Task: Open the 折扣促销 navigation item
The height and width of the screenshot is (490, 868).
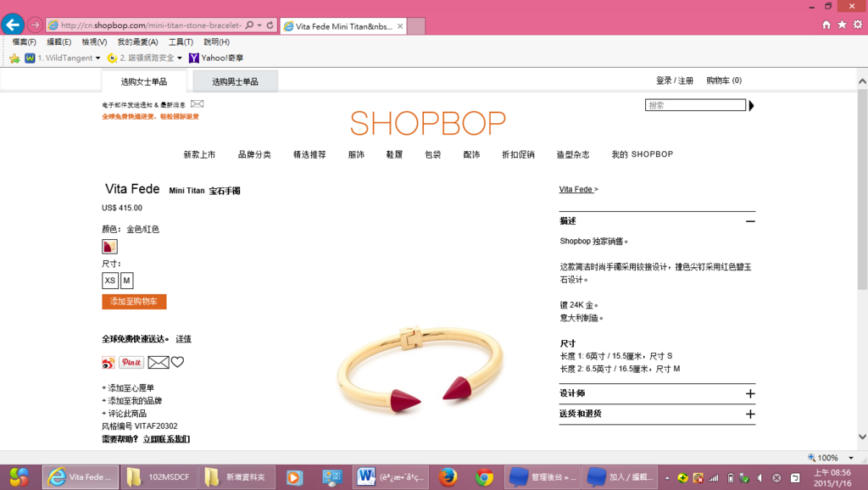Action: coord(518,154)
